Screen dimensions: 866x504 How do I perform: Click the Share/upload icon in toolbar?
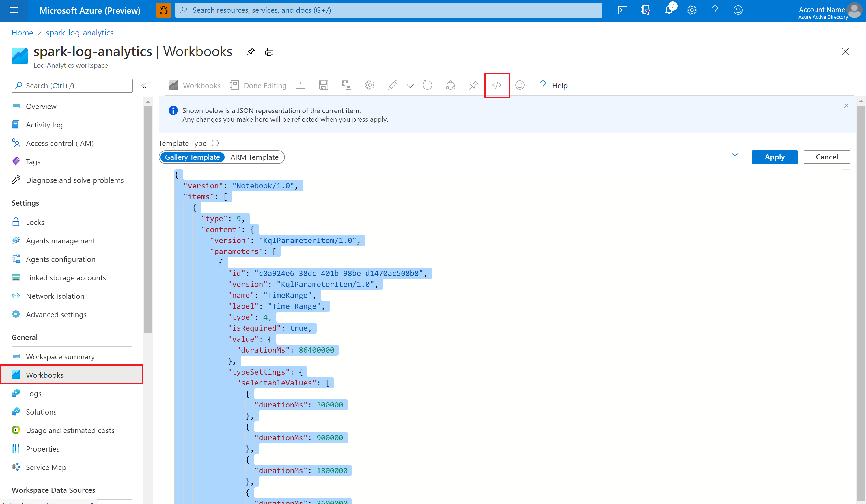coord(450,85)
